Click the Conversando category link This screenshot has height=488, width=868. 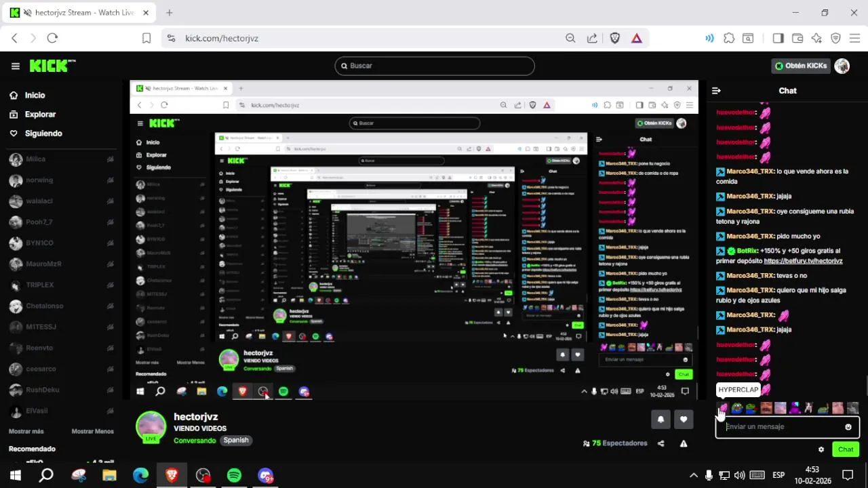pyautogui.click(x=195, y=441)
